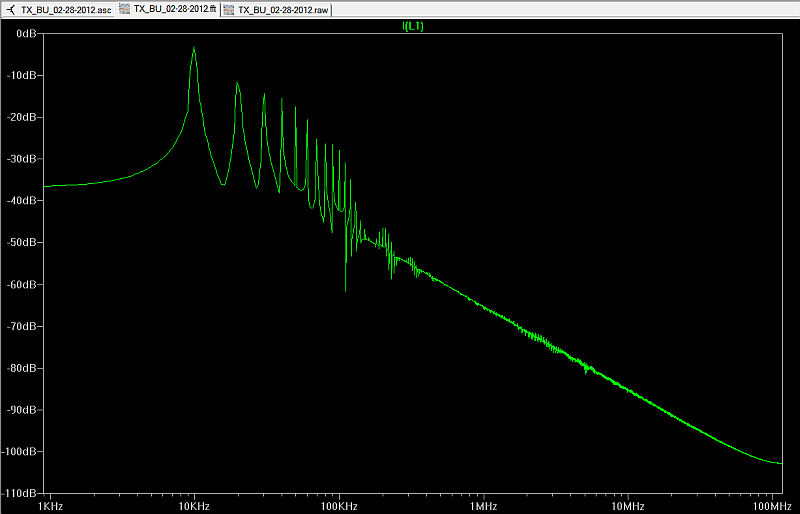Click the I(L1) trace label
800x514 pixels.
[x=412, y=27]
